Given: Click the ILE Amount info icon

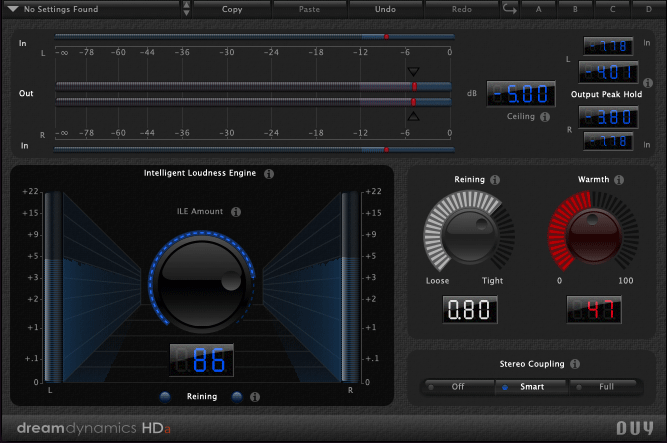Looking at the screenshot, I should click(x=236, y=212).
